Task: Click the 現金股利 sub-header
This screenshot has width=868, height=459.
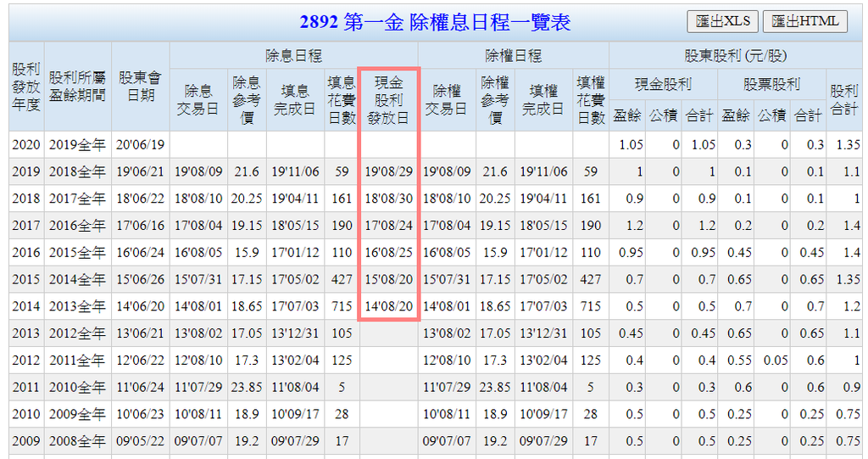Action: [x=663, y=84]
